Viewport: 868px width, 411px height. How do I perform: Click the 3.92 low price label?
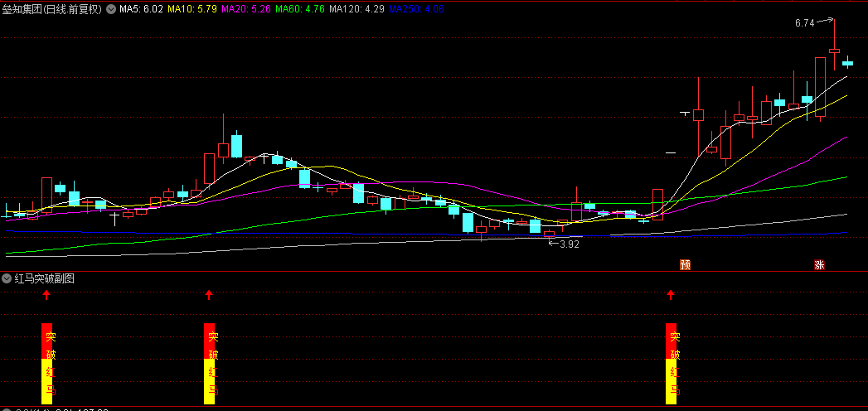(569, 244)
